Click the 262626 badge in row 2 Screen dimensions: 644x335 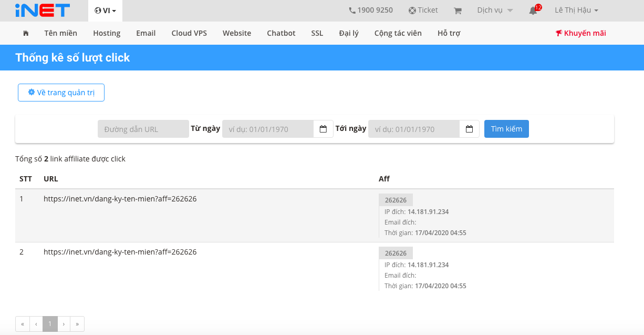pyautogui.click(x=396, y=253)
